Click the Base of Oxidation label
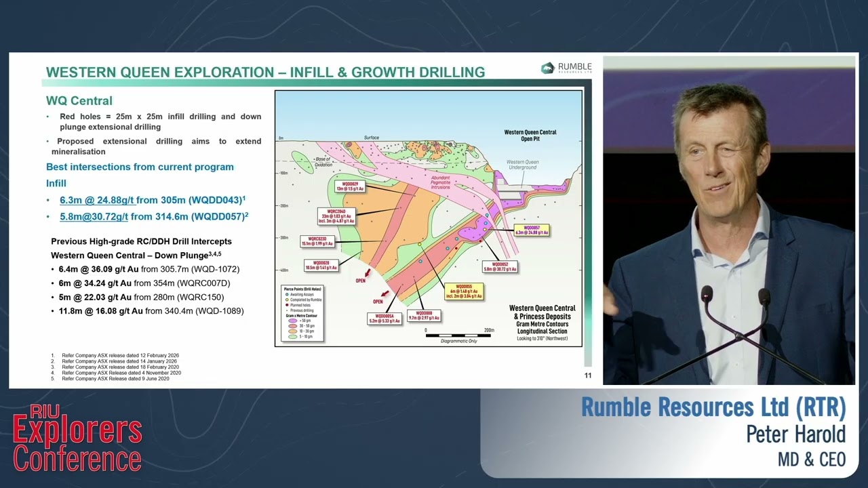 point(322,162)
